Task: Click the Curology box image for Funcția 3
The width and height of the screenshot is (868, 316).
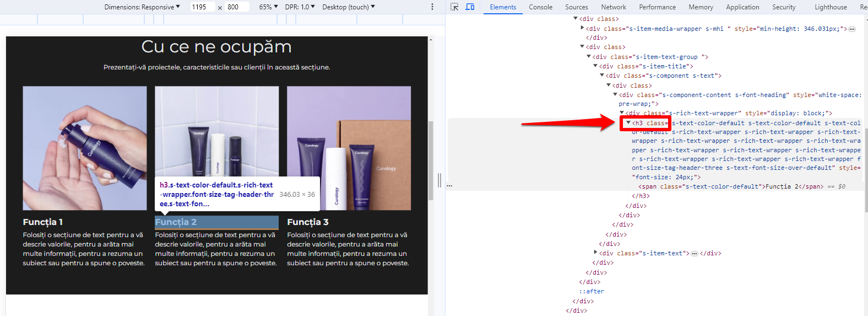Action: pyautogui.click(x=349, y=148)
